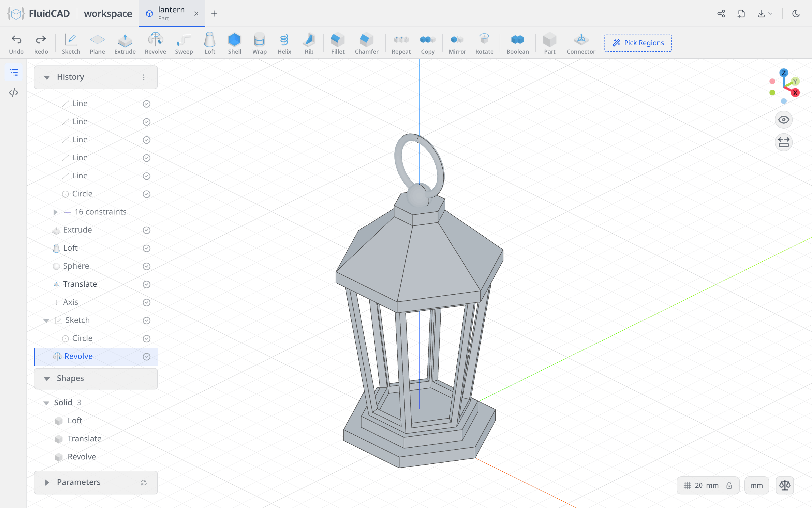Activate the Extrude tool in toolbar
The height and width of the screenshot is (508, 812).
coord(125,43)
